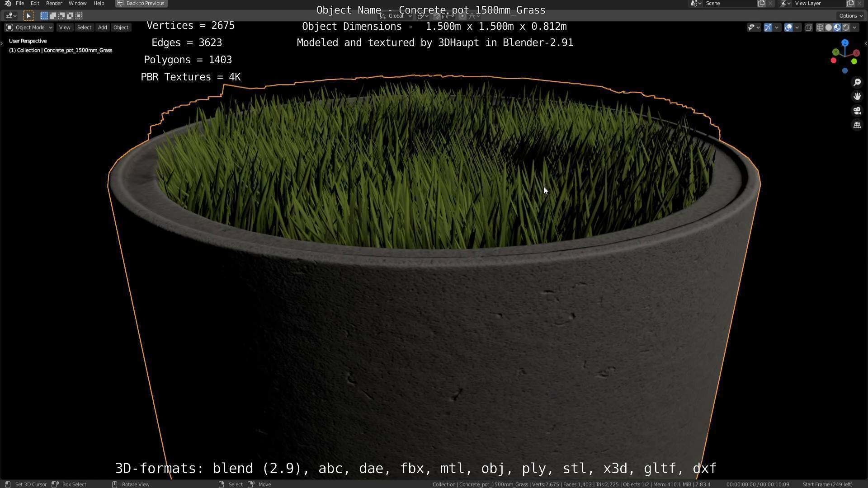
Task: Switch to Material Preview shading
Action: (837, 28)
